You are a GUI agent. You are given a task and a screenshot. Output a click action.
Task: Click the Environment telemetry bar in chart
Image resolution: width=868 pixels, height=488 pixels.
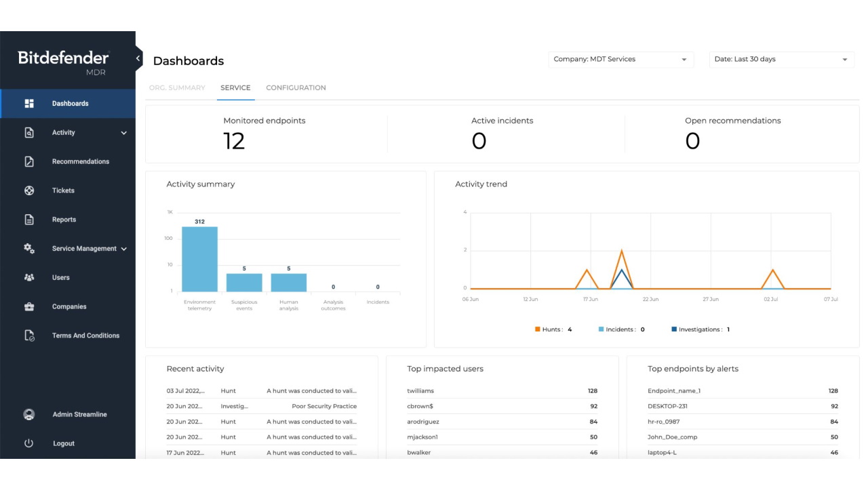tap(199, 259)
